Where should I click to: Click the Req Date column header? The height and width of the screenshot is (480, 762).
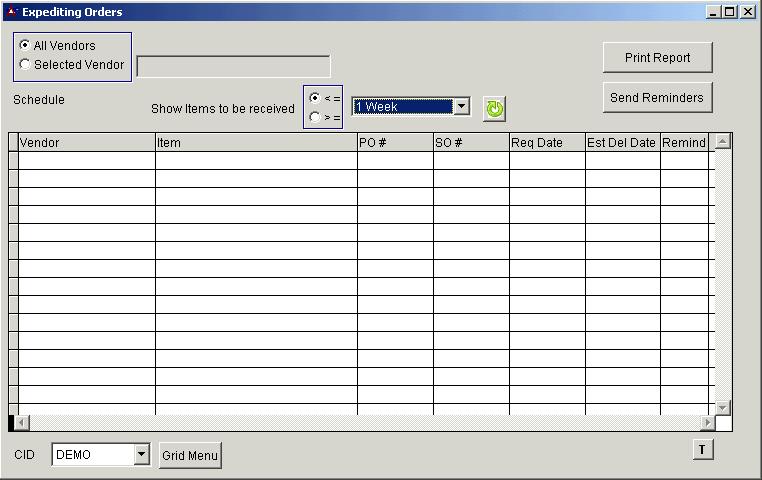(x=547, y=143)
